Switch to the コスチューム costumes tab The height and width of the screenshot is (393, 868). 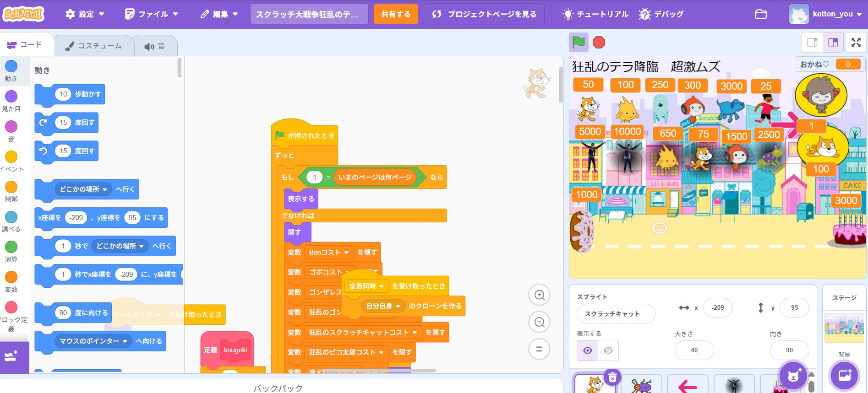click(x=94, y=46)
